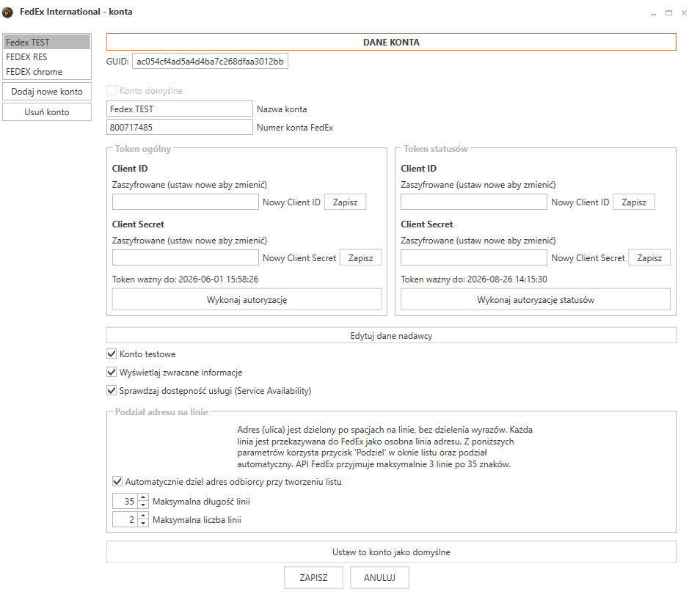
Task: Select the FEDEX RES account
Action: click(x=47, y=57)
